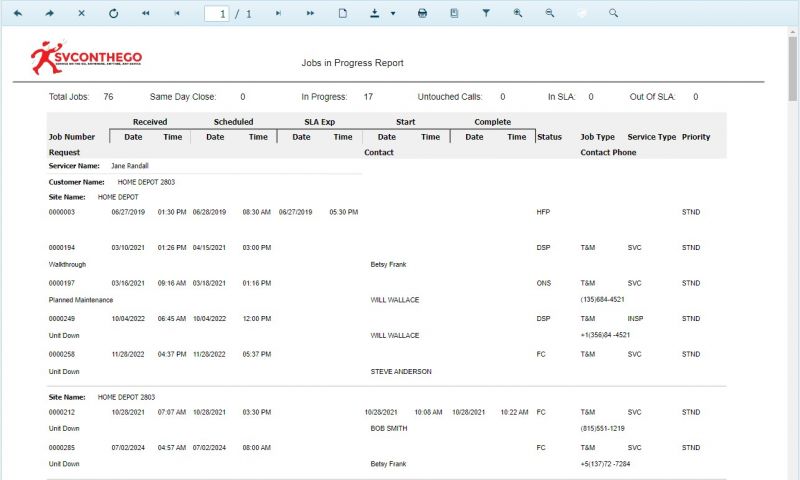The image size is (800, 480).
Task: Select job number 0000212
Action: [62, 412]
